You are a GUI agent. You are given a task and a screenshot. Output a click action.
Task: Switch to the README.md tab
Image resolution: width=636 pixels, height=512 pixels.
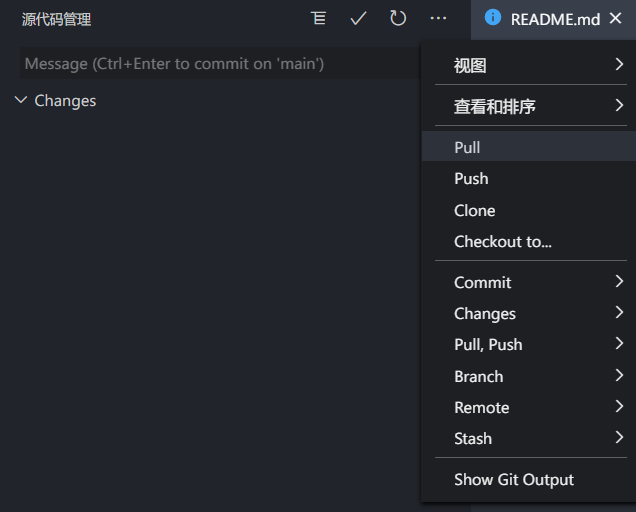pos(555,19)
